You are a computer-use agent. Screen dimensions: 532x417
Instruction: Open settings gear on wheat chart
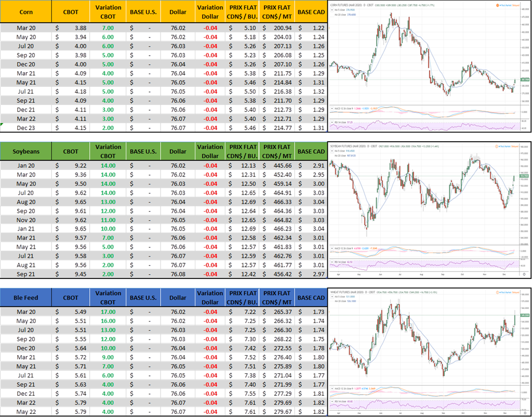[x=524, y=413]
